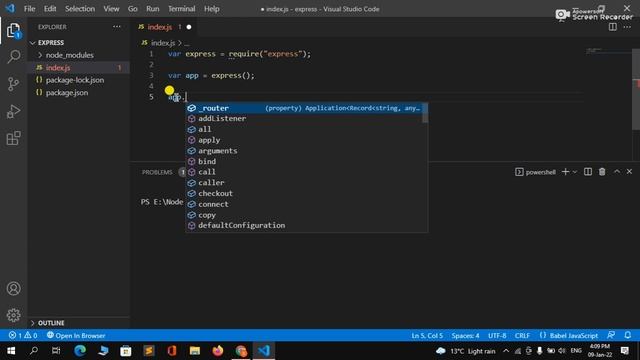Open Run and Debug view
This screenshot has height=360, width=640.
point(13,111)
